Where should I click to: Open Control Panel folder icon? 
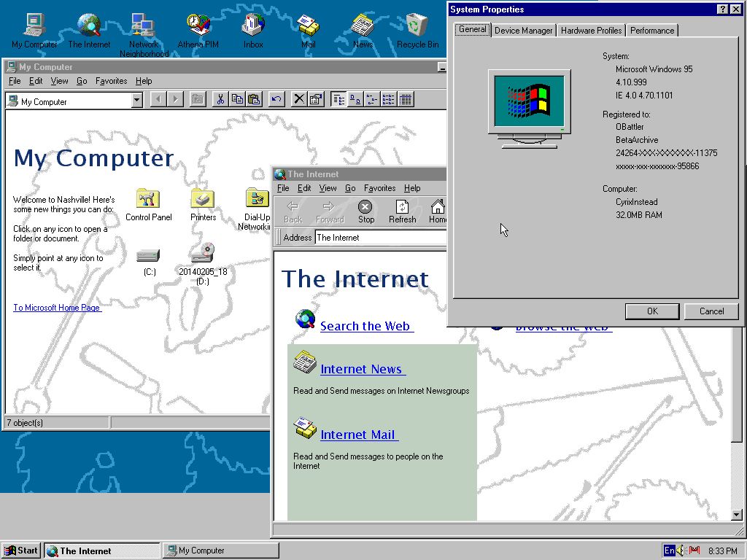point(148,205)
